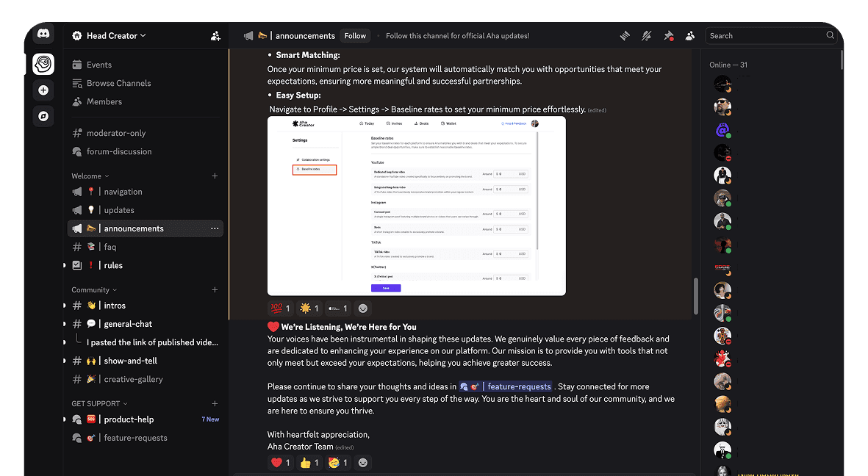Open the Members list entry
The height and width of the screenshot is (476, 868).
(x=97, y=102)
